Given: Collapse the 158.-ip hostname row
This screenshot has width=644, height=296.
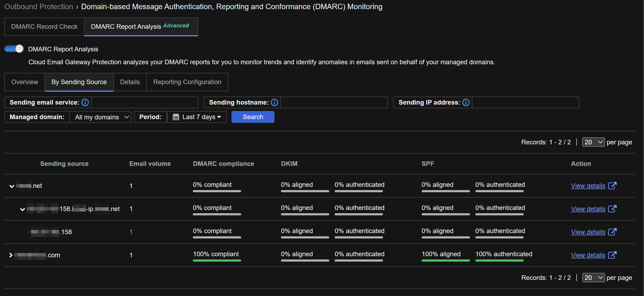Looking at the screenshot, I should [23, 209].
